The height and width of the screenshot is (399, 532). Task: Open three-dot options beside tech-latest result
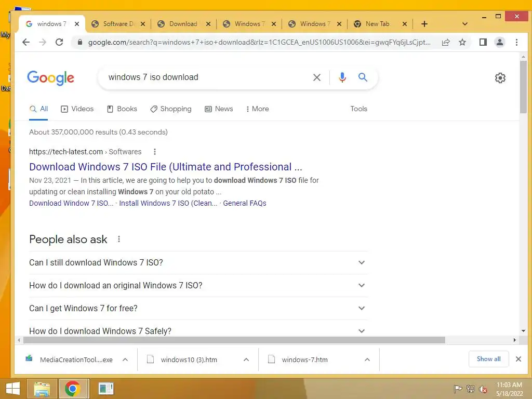tap(155, 152)
